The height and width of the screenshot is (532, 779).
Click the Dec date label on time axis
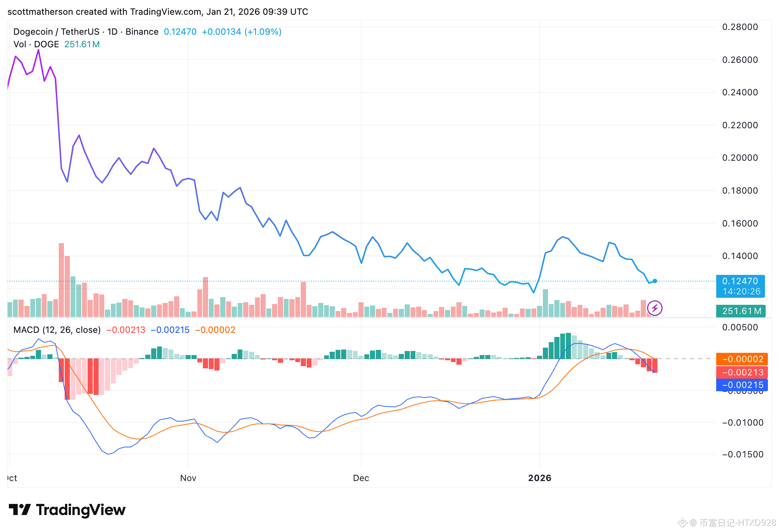[361, 478]
